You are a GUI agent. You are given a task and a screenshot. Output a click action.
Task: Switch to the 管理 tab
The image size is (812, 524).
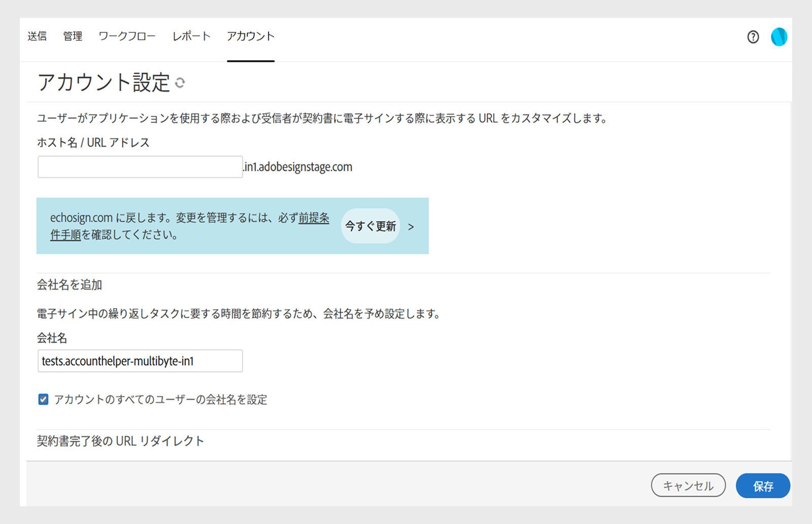click(x=73, y=36)
